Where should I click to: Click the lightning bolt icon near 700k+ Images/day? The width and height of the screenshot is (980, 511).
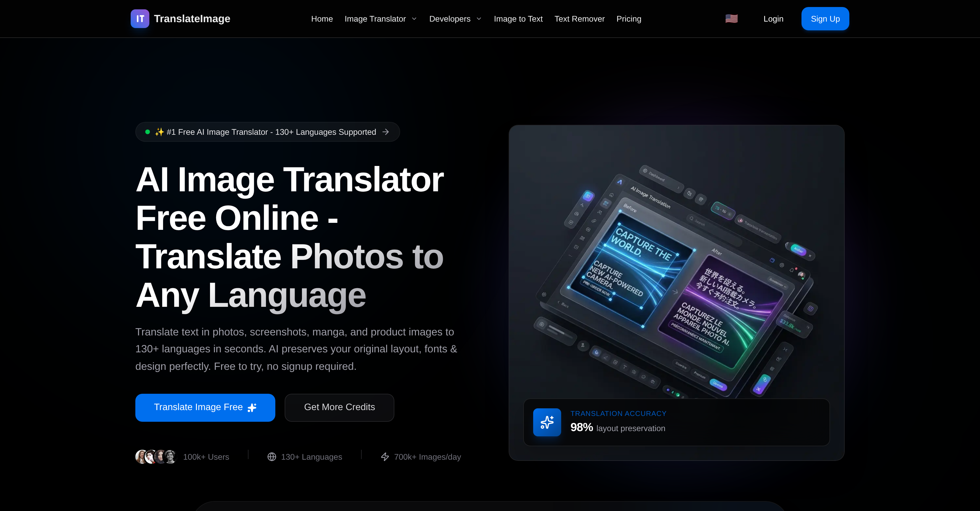pyautogui.click(x=385, y=456)
